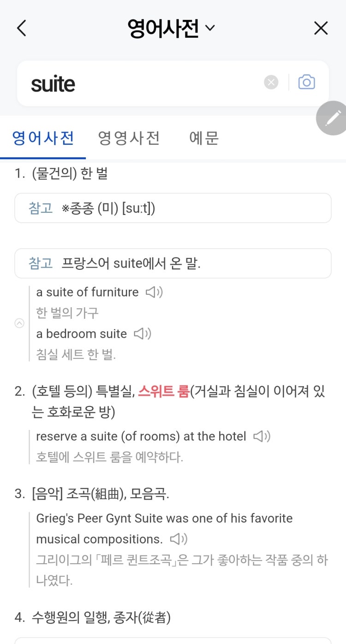Play audio for 'a bedroom suite'
This screenshot has height=644, width=346.
point(143,334)
